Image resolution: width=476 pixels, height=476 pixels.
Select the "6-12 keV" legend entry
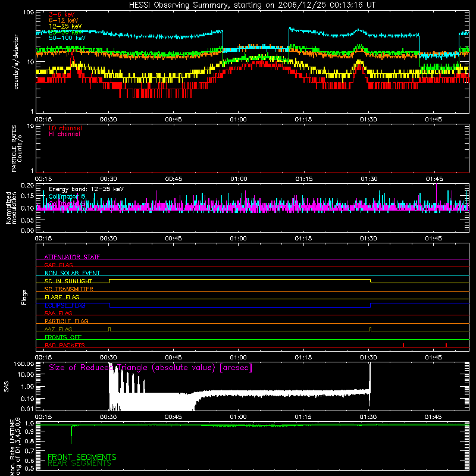(64, 20)
